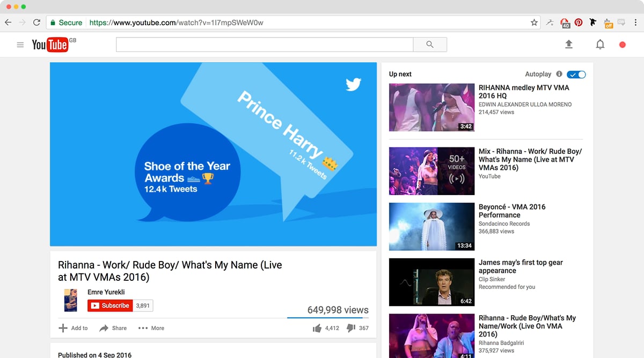Open Rihanna Live On VMA 2016 title
This screenshot has width=644, height=358.
[x=527, y=326]
